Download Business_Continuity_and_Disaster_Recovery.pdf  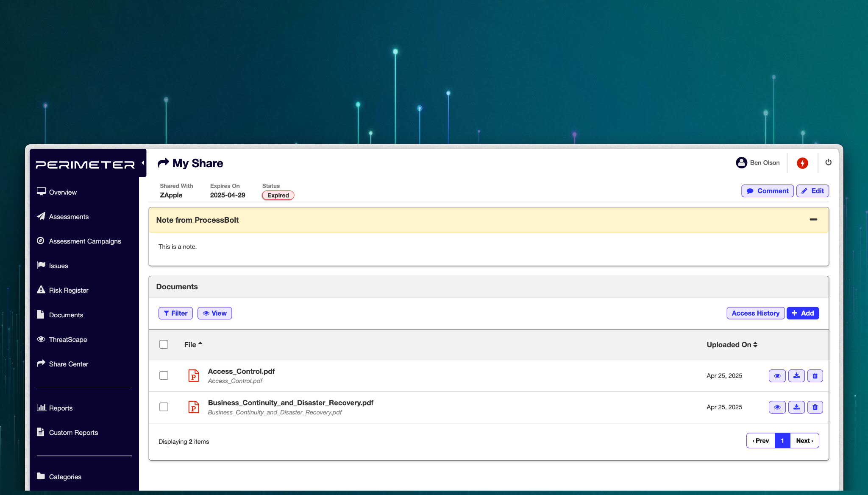pyautogui.click(x=796, y=407)
